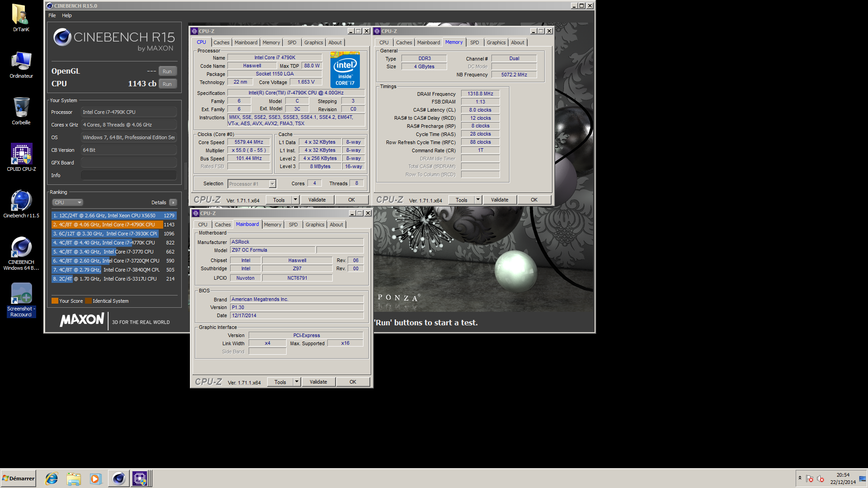Image resolution: width=868 pixels, height=488 pixels.
Task: Open Memory tab in Mainboard window
Action: pos(273,225)
